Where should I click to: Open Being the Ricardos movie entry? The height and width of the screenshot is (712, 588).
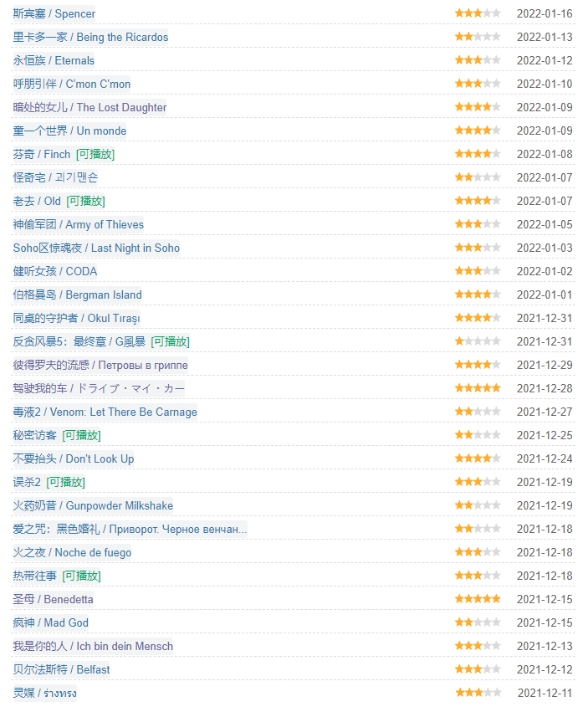click(90, 38)
